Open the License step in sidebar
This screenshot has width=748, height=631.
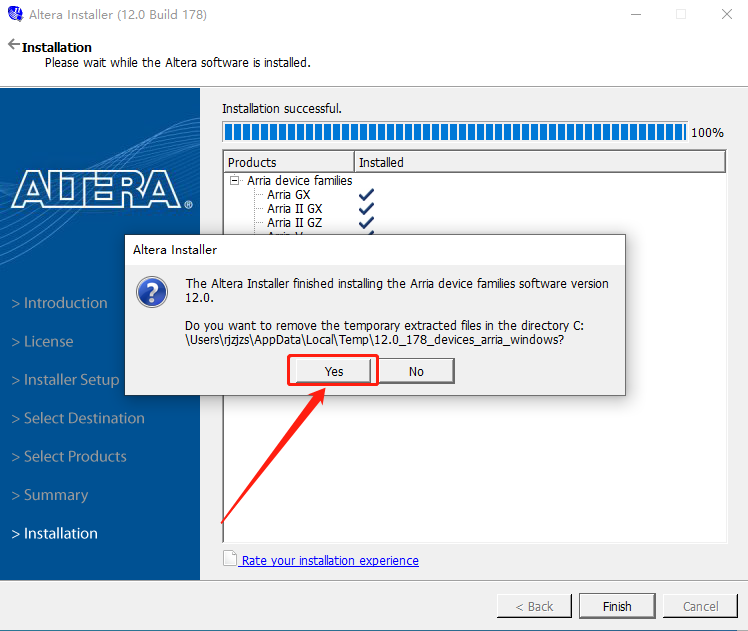[x=42, y=341]
